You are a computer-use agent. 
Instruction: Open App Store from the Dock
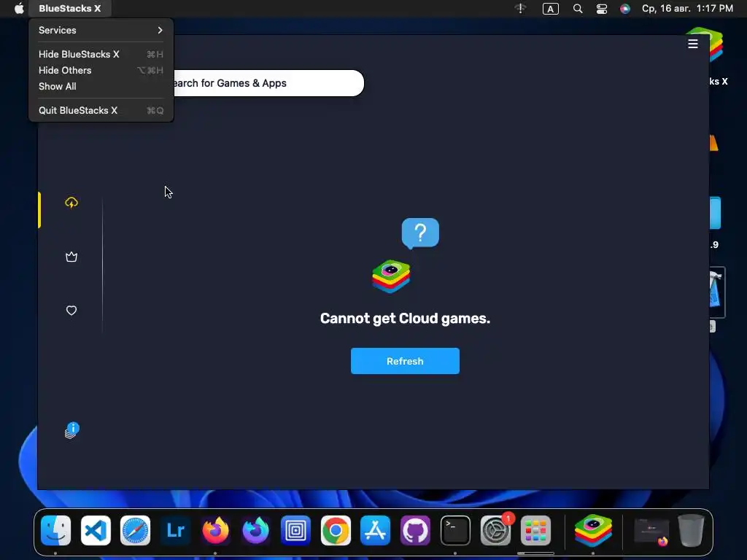point(376,531)
